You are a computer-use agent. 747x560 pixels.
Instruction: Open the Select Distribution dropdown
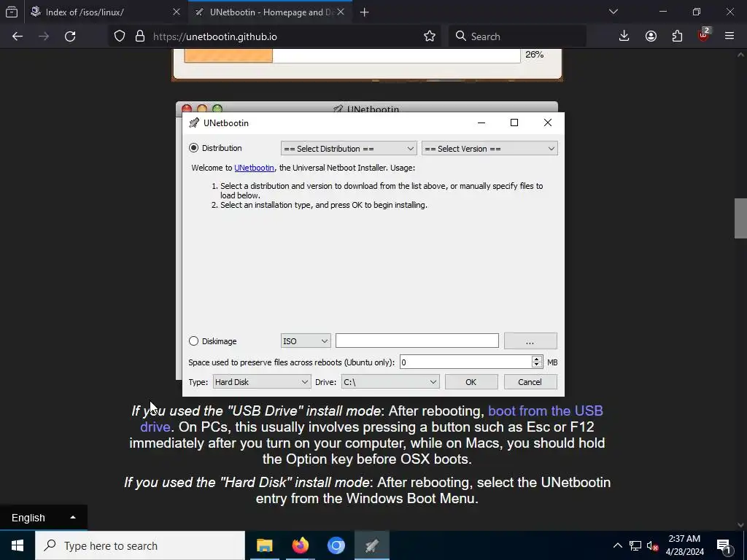coord(349,149)
